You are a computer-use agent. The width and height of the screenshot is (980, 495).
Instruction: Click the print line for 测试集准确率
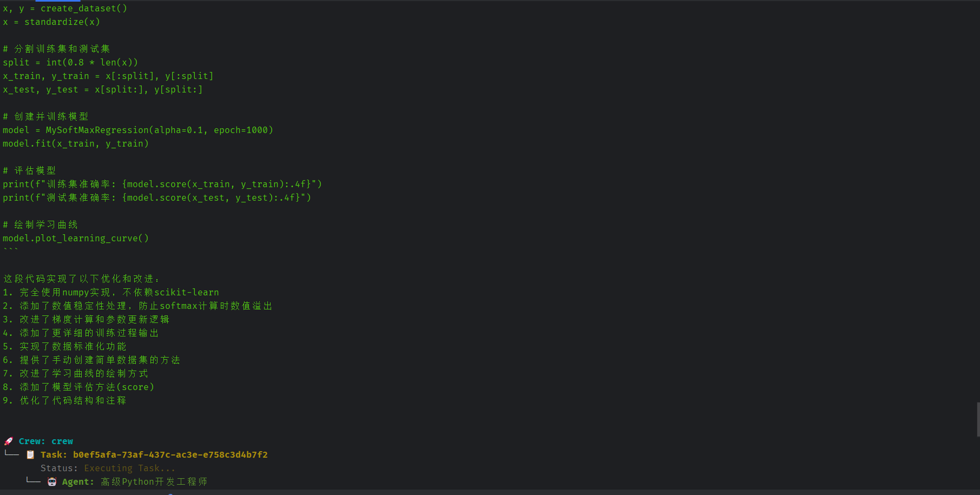157,198
